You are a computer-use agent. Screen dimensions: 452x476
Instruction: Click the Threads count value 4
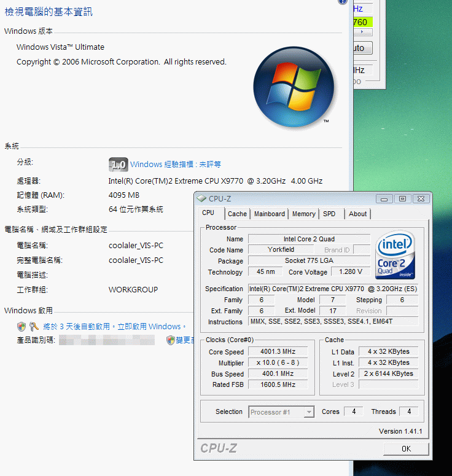pos(409,412)
